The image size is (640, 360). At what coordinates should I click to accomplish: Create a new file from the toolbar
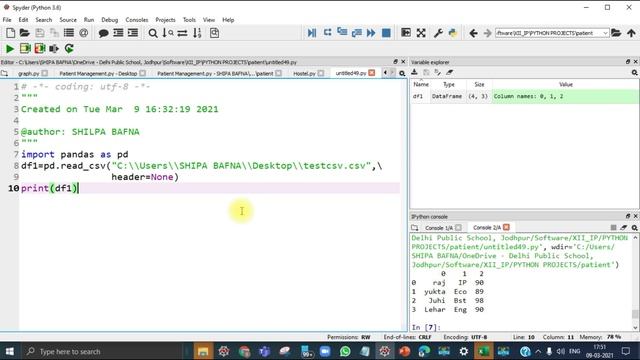[x=11, y=33]
